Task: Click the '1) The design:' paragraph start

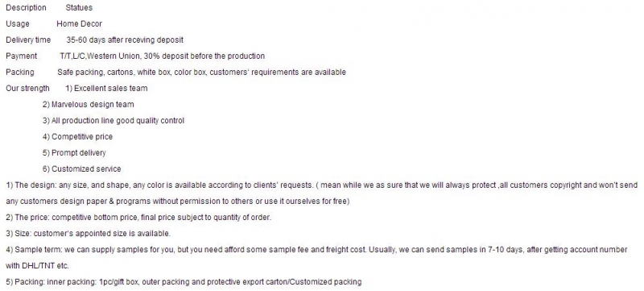Action: (31, 185)
